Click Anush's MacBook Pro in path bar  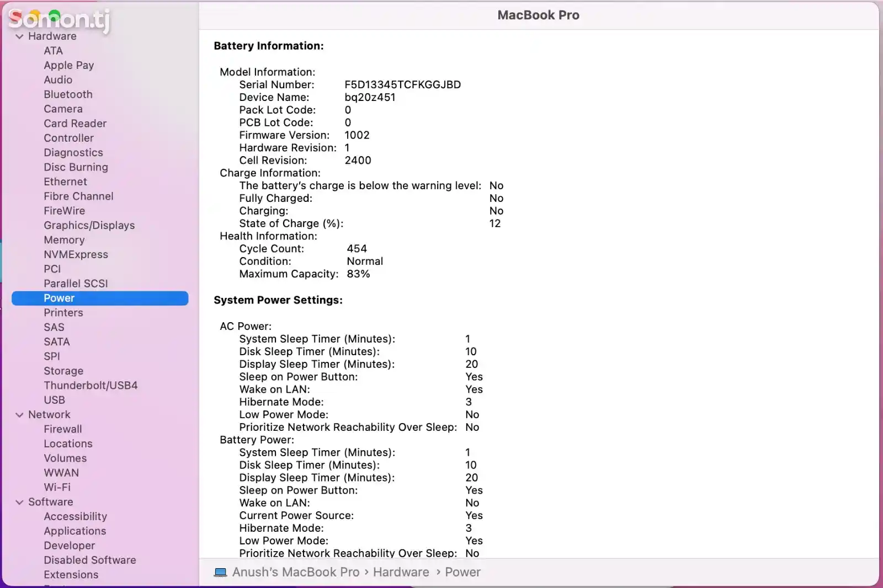coord(296,573)
